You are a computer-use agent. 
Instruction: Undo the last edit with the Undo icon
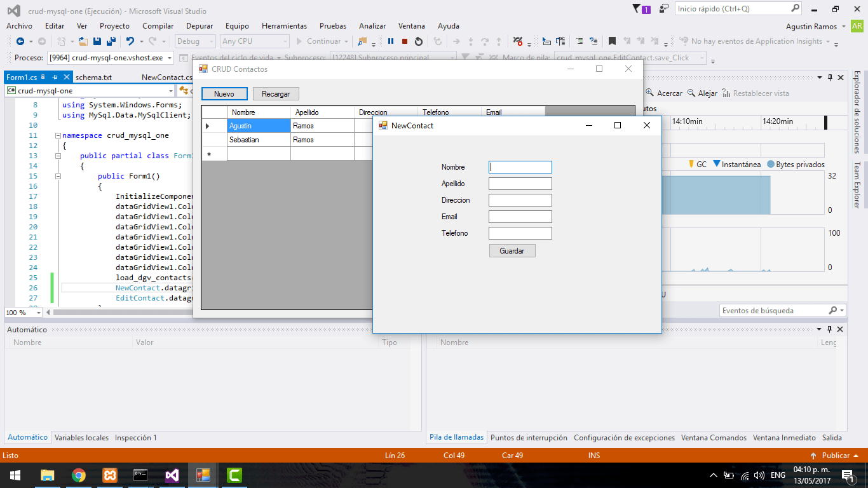pyautogui.click(x=129, y=40)
